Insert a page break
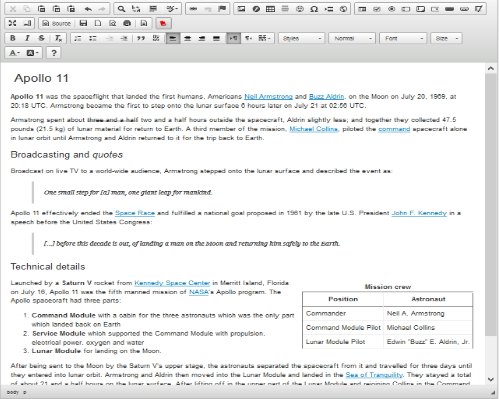499x399 pixels. click(x=329, y=9)
